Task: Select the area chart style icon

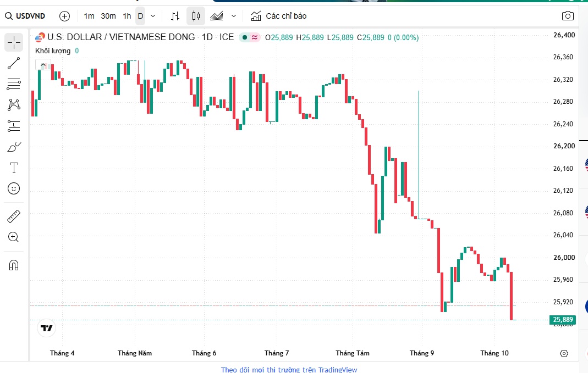Action: coord(217,16)
